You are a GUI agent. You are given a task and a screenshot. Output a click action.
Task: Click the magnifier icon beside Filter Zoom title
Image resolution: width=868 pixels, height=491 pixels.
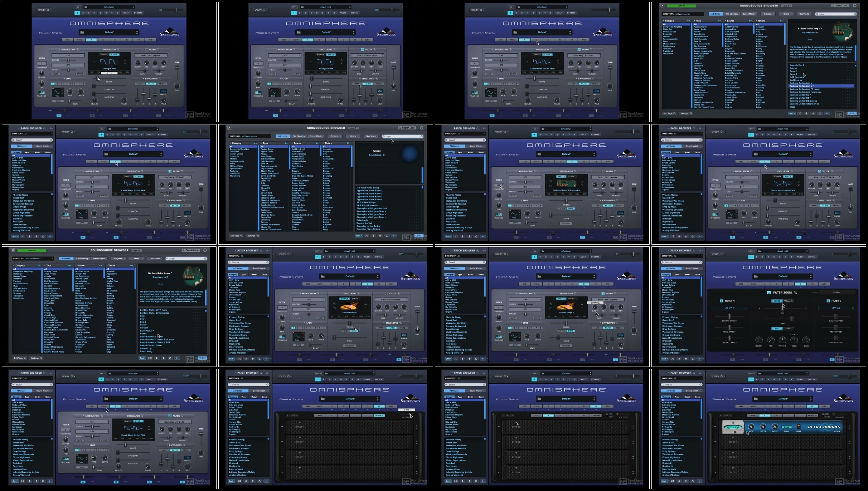click(795, 293)
